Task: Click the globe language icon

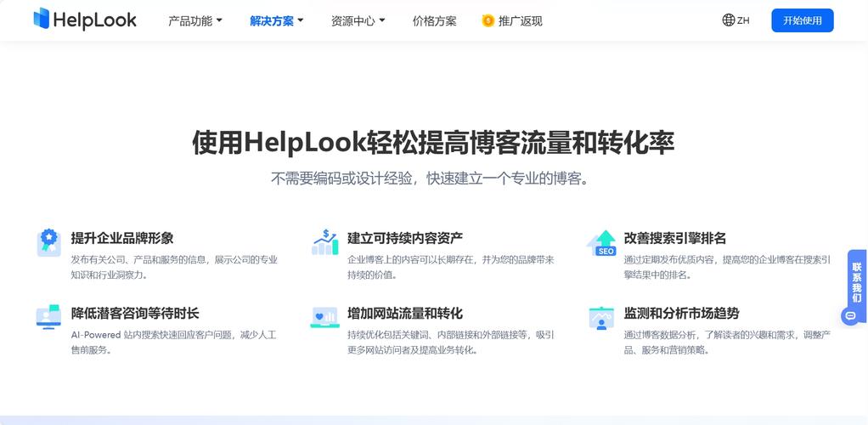Action: (729, 20)
